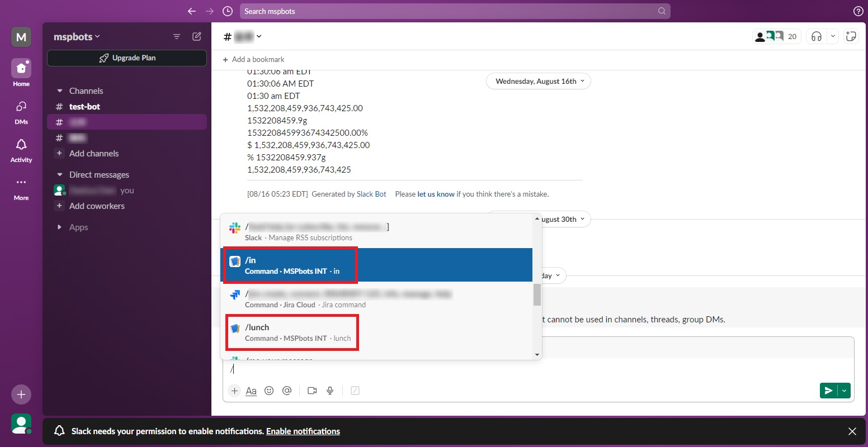The image size is (868, 447).
Task: Click the history clock icon
Action: click(x=227, y=11)
